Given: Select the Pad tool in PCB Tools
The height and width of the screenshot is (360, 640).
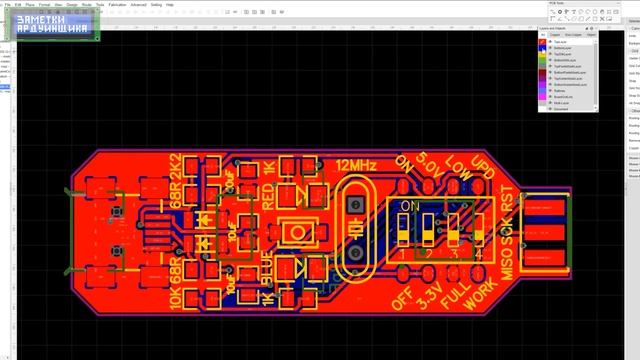Looking at the screenshot, I should pos(560,12).
